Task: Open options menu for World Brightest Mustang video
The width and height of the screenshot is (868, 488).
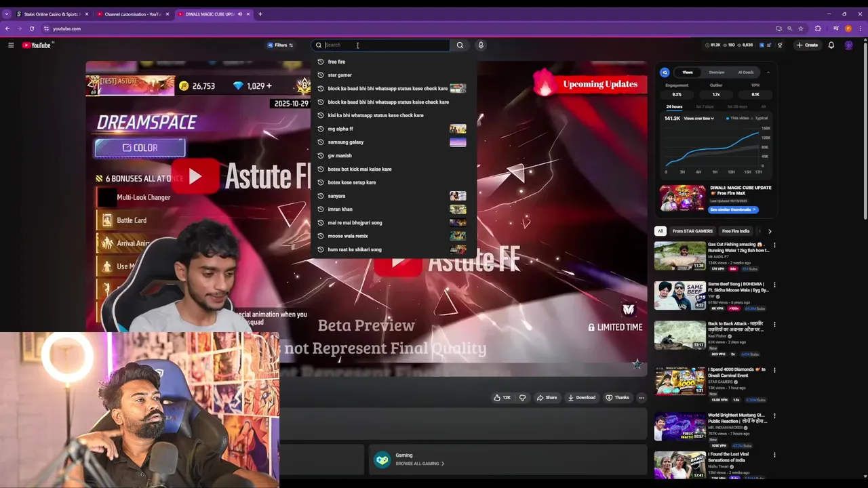Action: click(774, 416)
